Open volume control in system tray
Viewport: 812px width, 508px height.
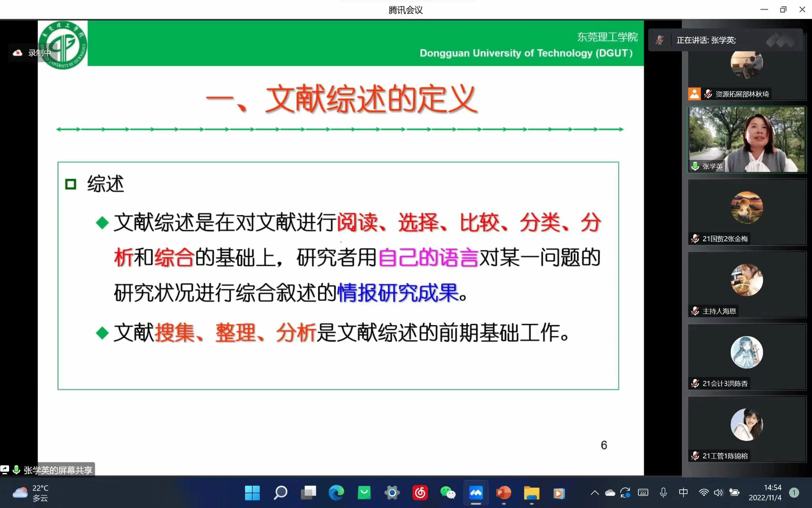coord(718,493)
